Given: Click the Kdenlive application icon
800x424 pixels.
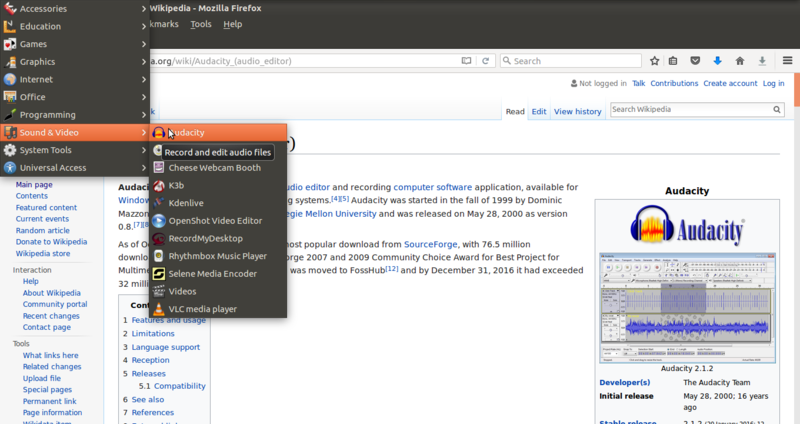Looking at the screenshot, I should 159,203.
